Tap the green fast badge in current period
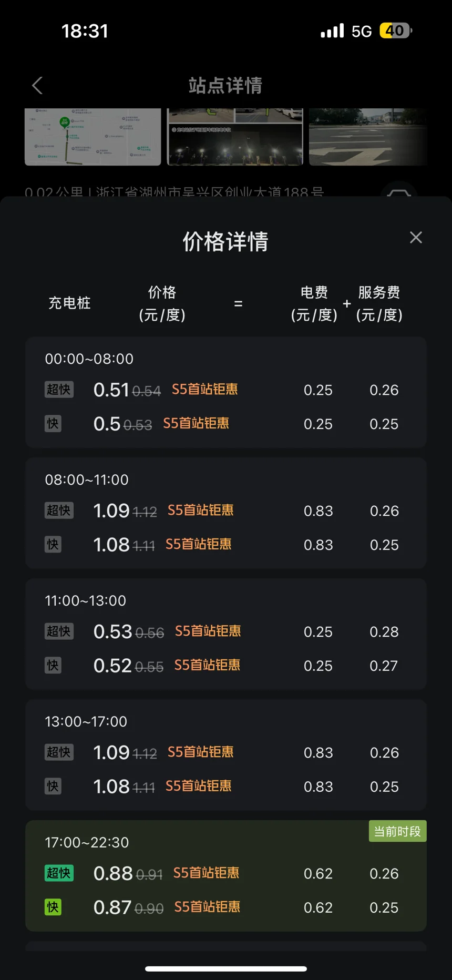Image resolution: width=452 pixels, height=980 pixels. [x=53, y=907]
